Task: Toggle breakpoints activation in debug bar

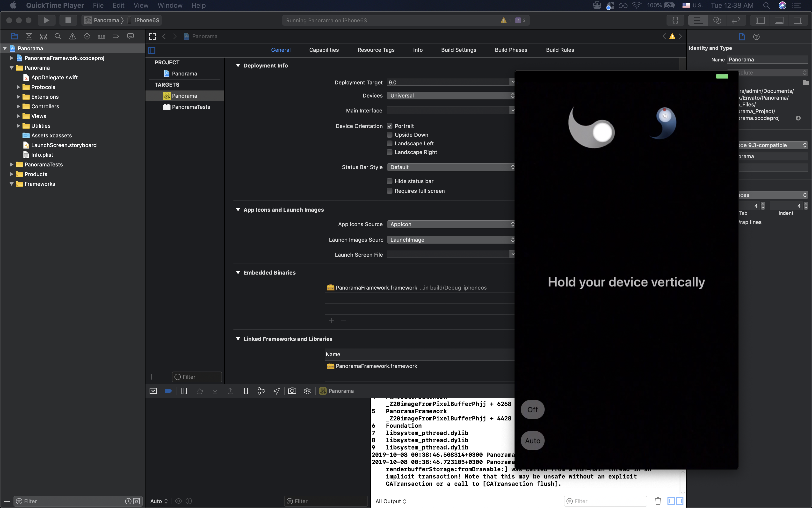Action: click(x=168, y=391)
